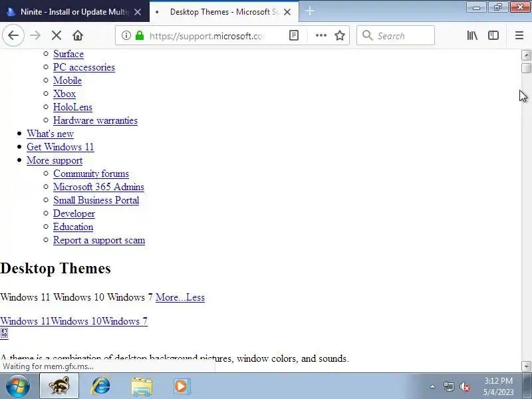Open the network status tray icon
The height and width of the screenshot is (399, 532).
tap(448, 386)
